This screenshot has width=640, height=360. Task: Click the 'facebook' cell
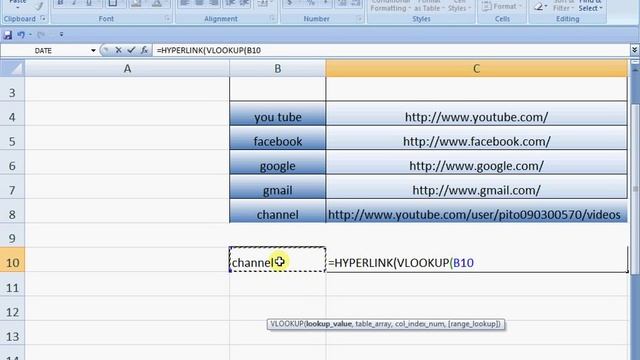tap(278, 138)
